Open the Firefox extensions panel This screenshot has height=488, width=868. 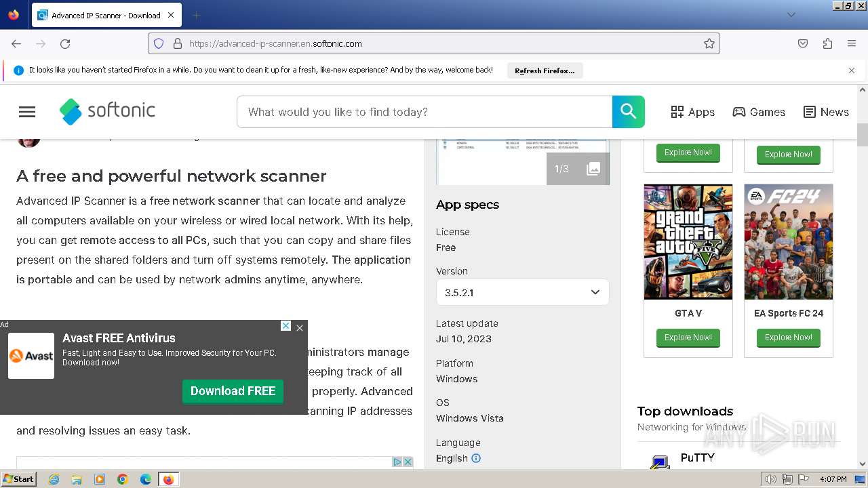[827, 43]
